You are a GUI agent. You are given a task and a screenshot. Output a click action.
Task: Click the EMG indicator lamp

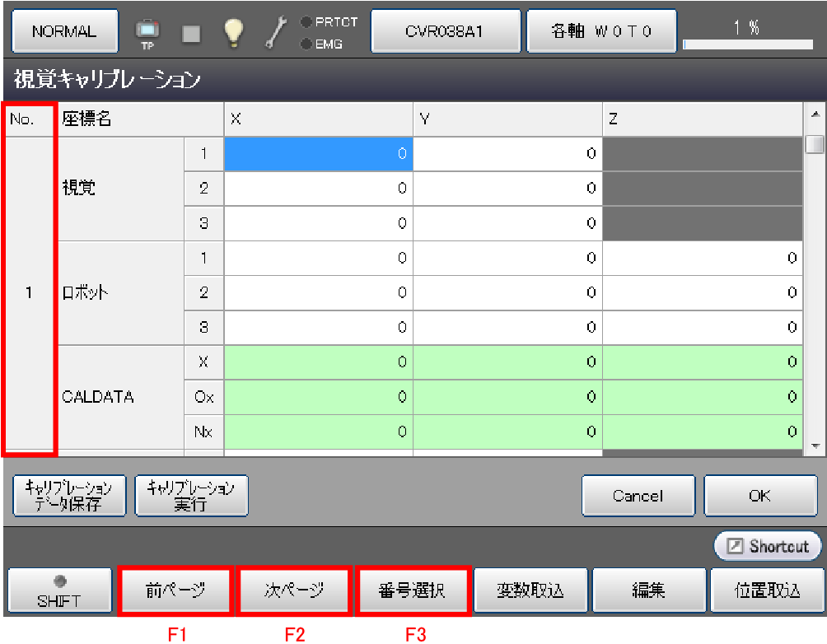pos(306,44)
